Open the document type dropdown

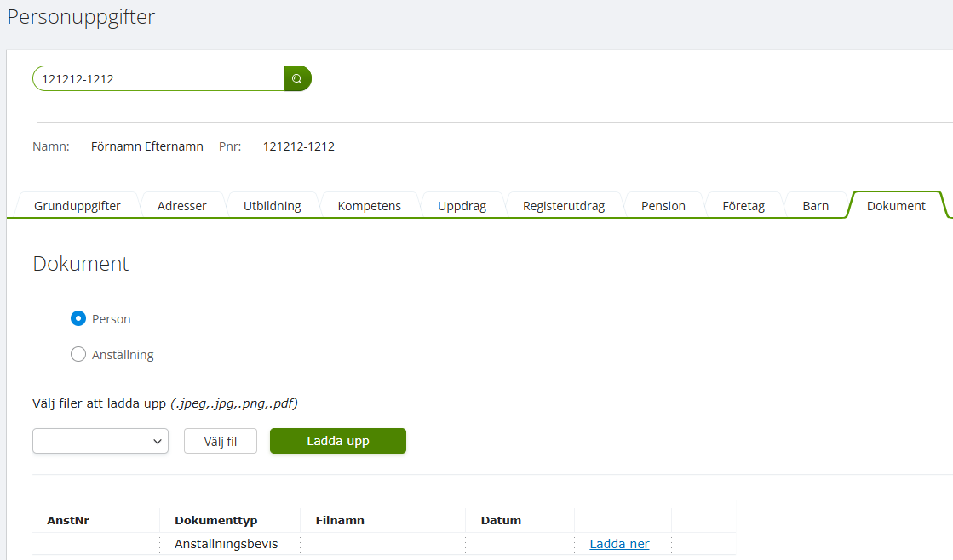100,441
